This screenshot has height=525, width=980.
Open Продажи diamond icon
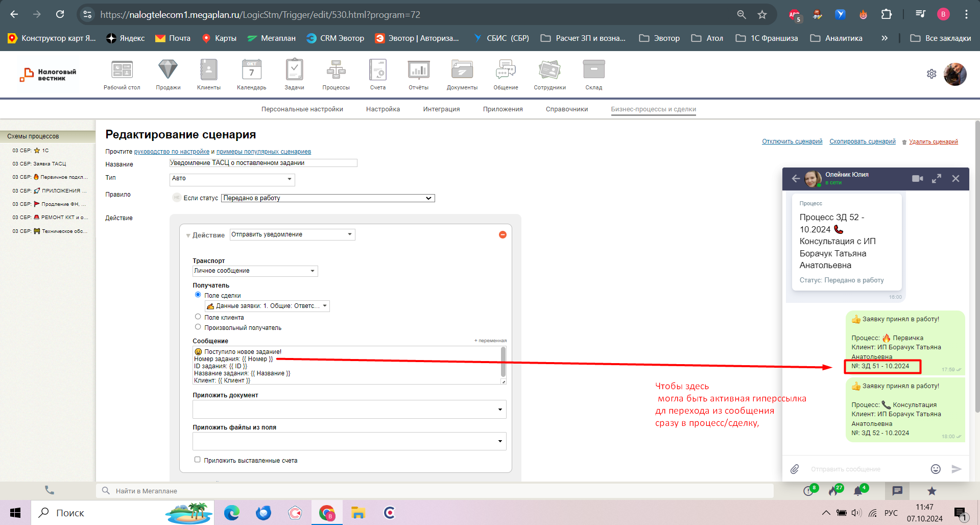[x=168, y=70]
